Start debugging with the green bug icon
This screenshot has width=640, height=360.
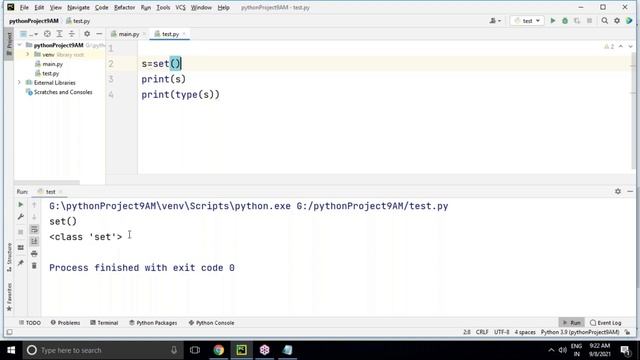[565, 20]
